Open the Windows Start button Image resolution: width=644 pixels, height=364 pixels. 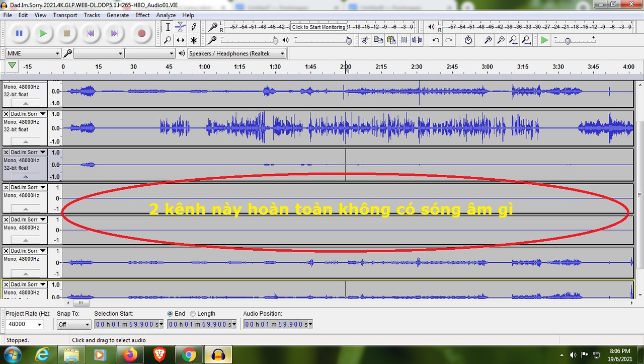point(12,355)
